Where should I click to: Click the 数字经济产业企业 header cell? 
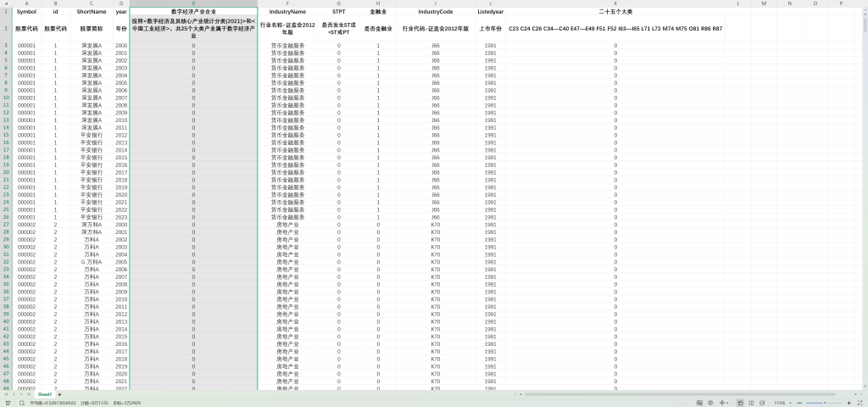[193, 12]
